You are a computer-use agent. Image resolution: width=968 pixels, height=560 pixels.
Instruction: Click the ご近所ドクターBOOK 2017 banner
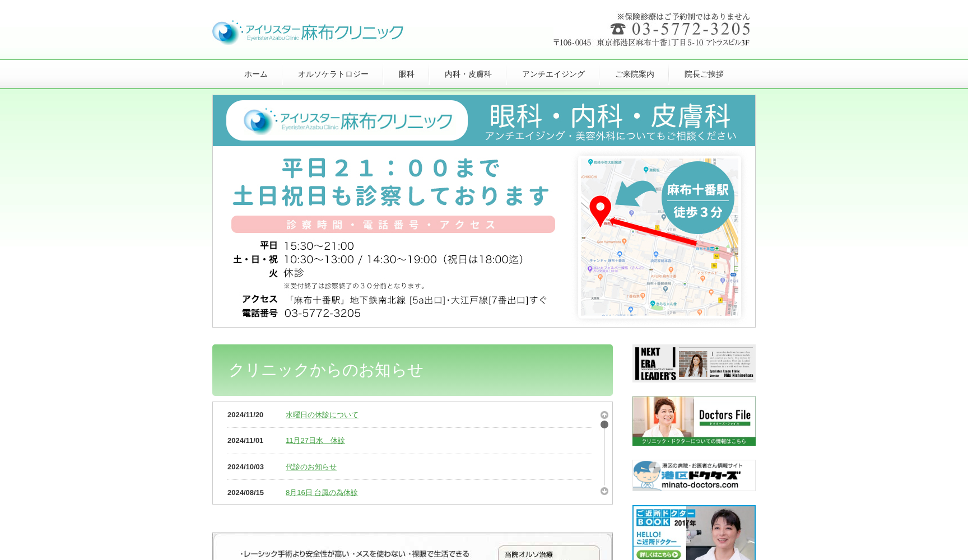coord(694,533)
